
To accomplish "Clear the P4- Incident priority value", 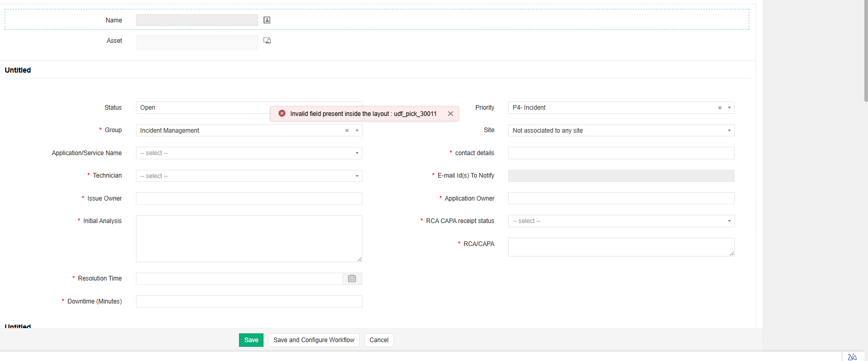I will coord(719,108).
